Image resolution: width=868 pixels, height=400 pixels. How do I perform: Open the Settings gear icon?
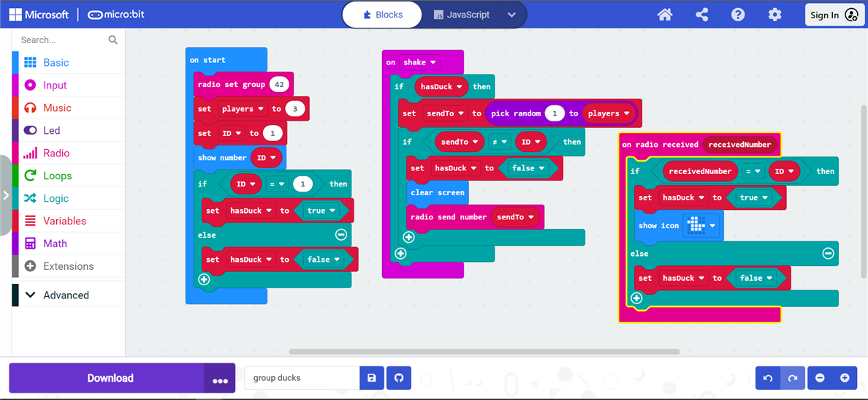coord(775,15)
